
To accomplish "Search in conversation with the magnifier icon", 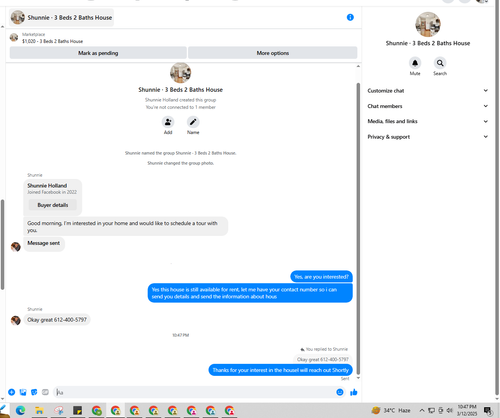I will (x=440, y=63).
